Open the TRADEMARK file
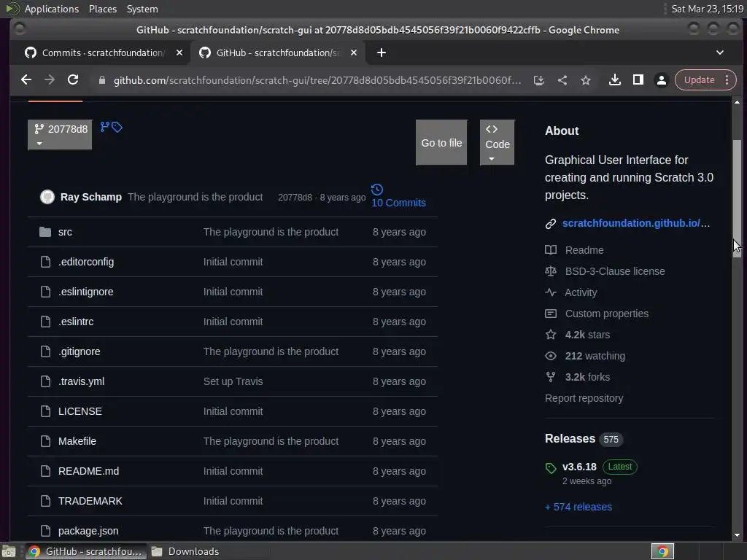Image resolution: width=747 pixels, height=560 pixels. [90, 501]
